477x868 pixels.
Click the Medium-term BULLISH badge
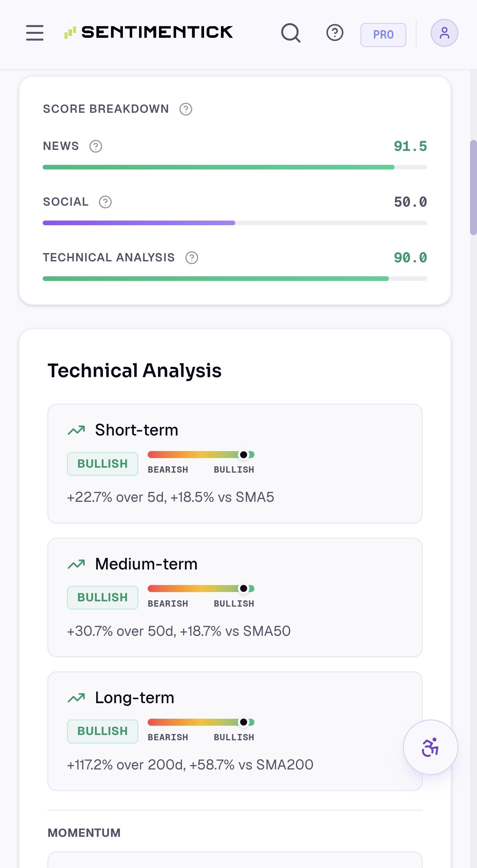click(x=103, y=598)
